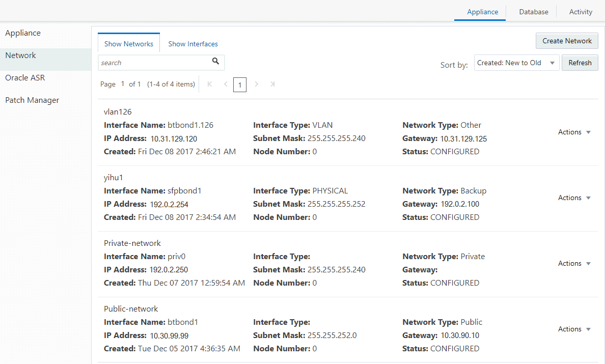The height and width of the screenshot is (364, 605).
Task: Click the Refresh button
Action: pos(580,63)
